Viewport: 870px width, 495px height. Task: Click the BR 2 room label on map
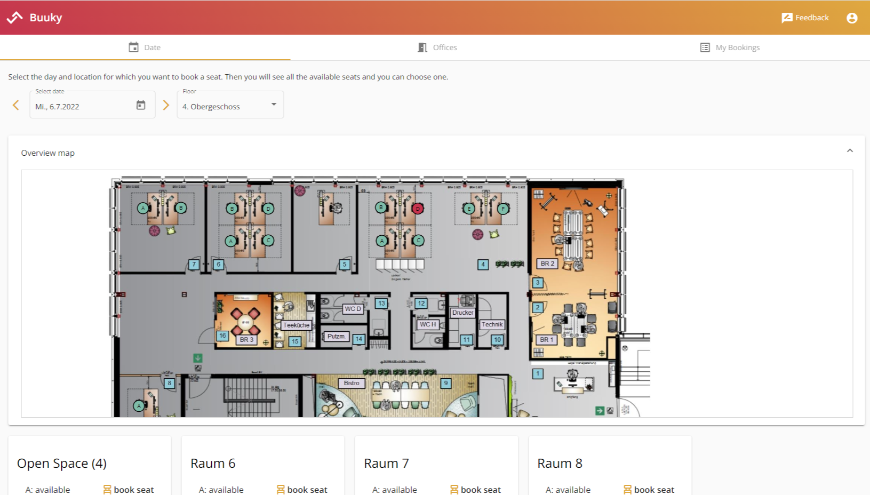coord(547,263)
